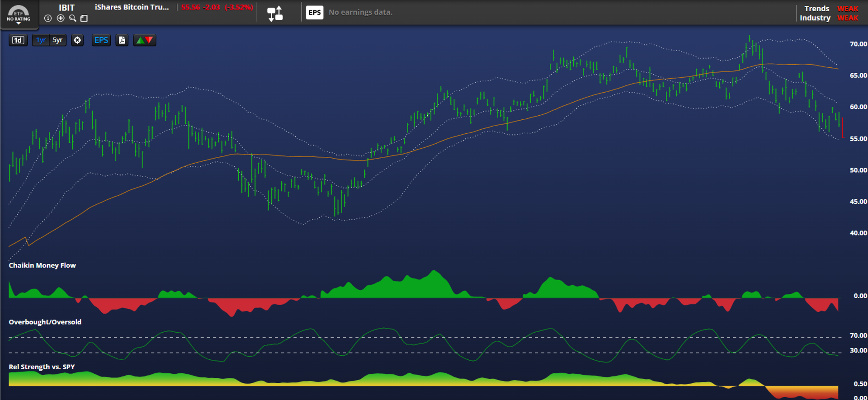The width and height of the screenshot is (868, 400).
Task: Click the Chaikin Money Flow label
Action: click(42, 265)
